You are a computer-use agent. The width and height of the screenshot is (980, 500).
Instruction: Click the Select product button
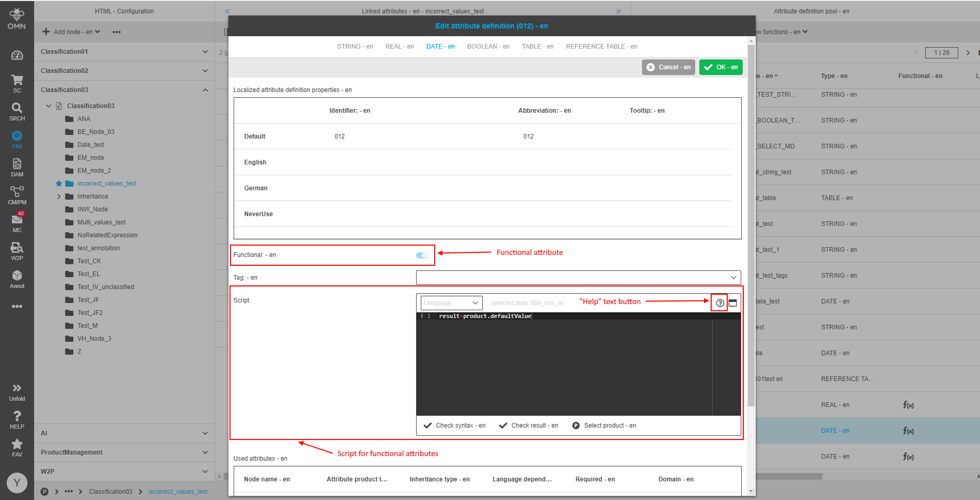click(604, 426)
